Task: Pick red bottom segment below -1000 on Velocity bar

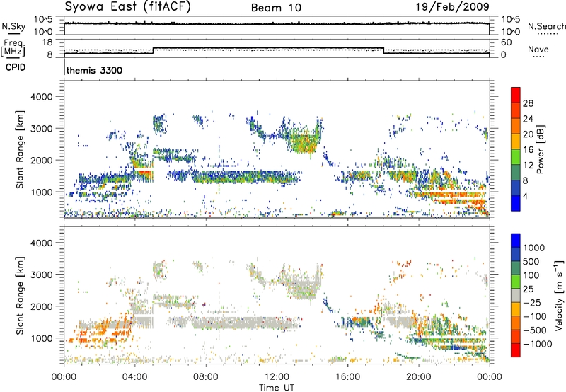Action: coord(516,350)
